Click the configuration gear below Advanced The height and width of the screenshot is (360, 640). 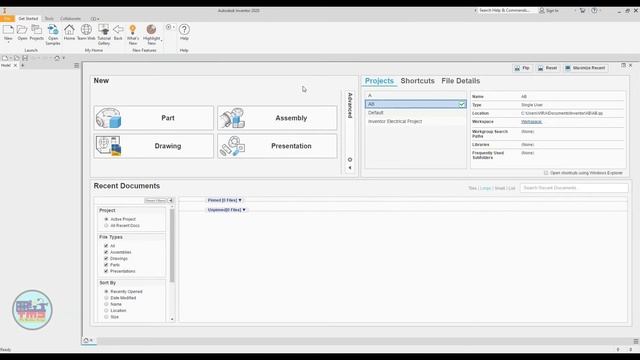coord(350,160)
